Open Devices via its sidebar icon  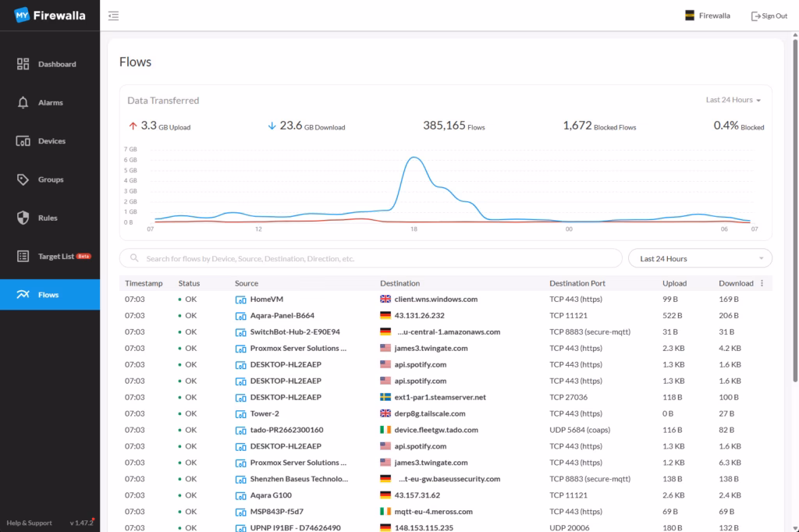[23, 141]
